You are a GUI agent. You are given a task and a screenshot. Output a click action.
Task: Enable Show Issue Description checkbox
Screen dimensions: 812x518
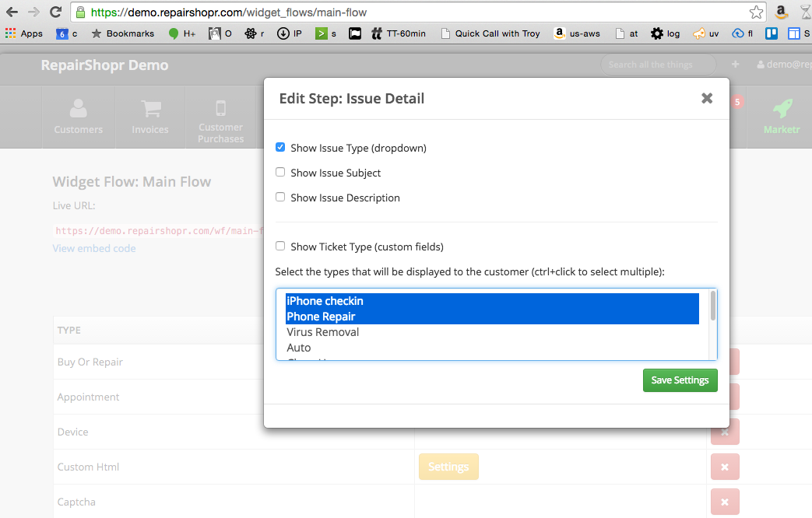coord(280,197)
